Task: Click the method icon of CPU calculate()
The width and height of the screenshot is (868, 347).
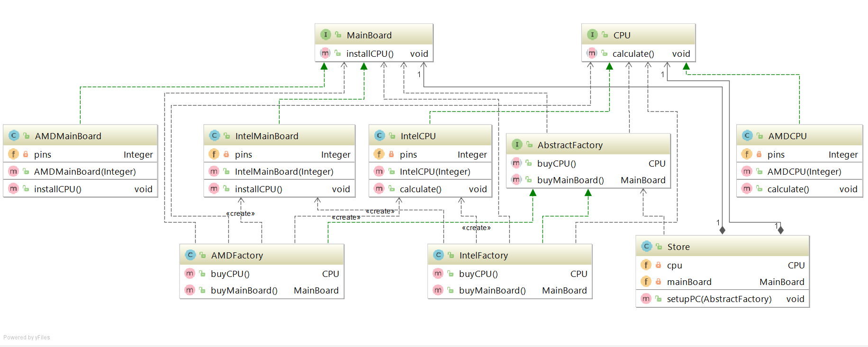Action: click(592, 53)
